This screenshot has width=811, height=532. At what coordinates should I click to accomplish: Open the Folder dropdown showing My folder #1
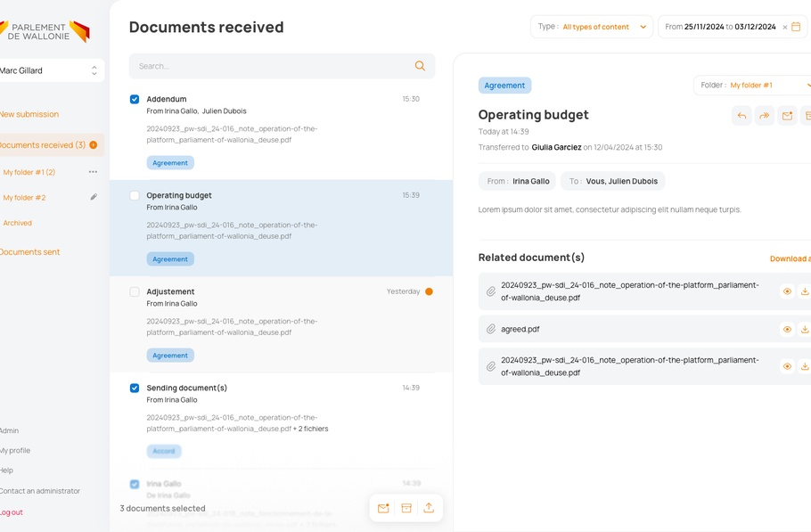click(x=752, y=86)
